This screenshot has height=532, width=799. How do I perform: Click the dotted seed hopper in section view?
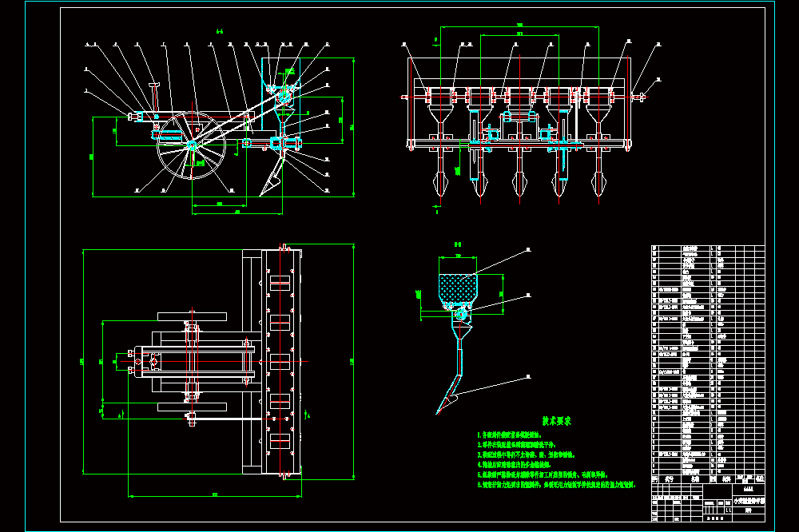[458, 289]
